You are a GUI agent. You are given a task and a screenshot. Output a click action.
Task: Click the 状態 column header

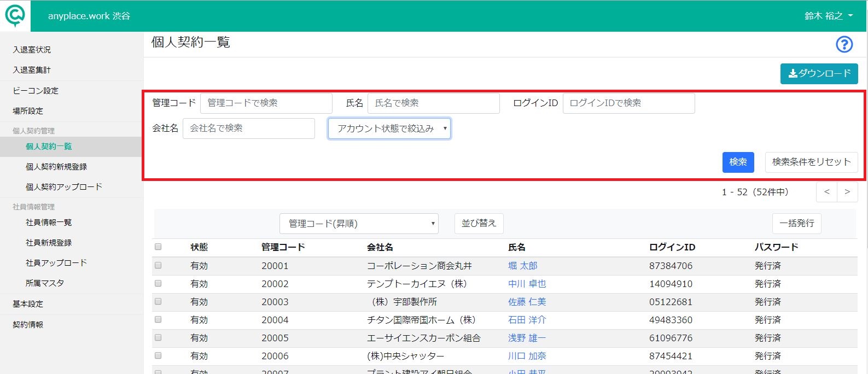(x=199, y=247)
